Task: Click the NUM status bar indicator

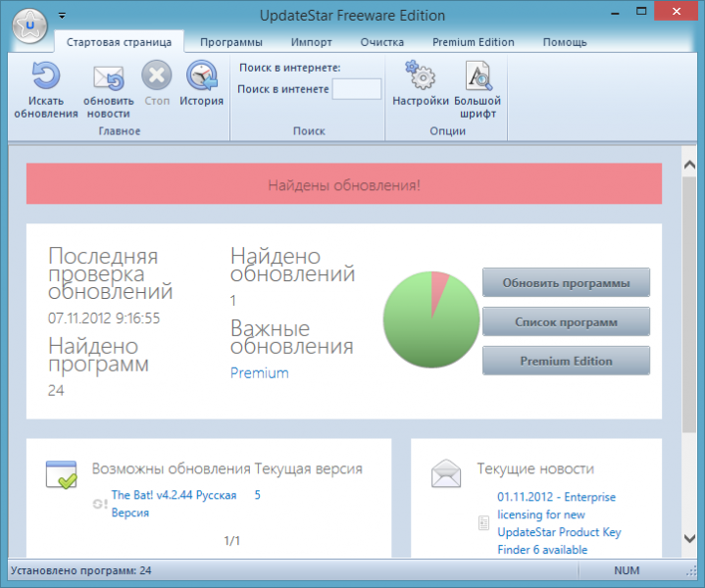Action: [627, 570]
